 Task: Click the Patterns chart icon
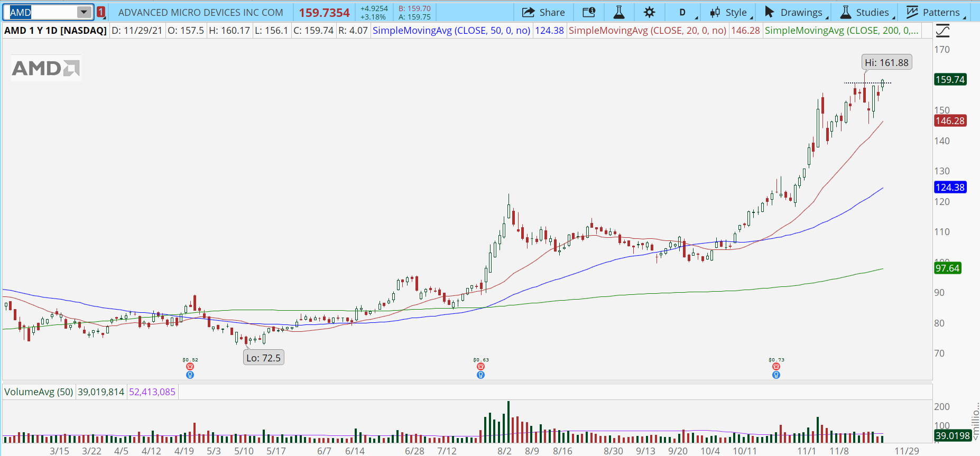912,12
